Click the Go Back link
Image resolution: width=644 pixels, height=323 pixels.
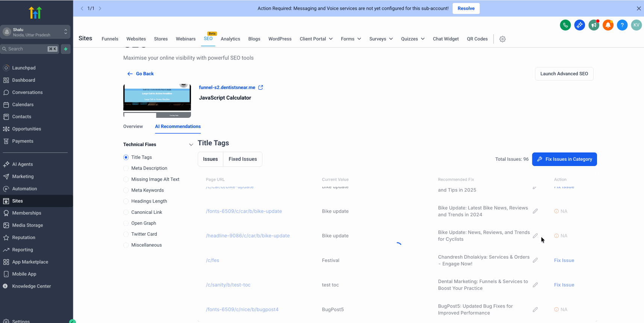click(141, 74)
